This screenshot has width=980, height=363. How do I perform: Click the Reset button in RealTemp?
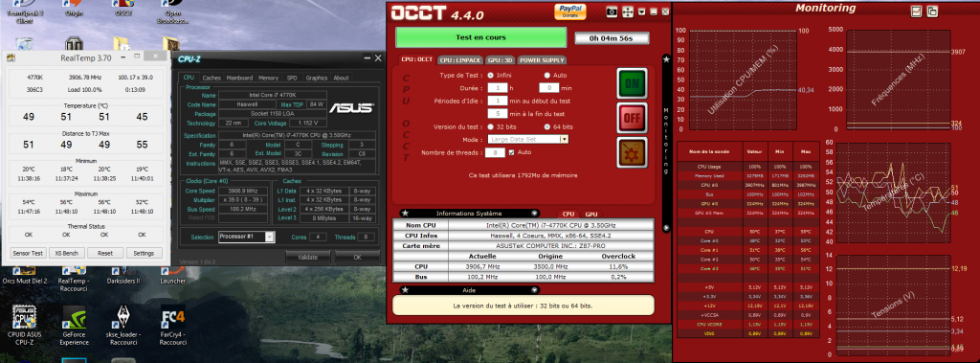point(105,253)
